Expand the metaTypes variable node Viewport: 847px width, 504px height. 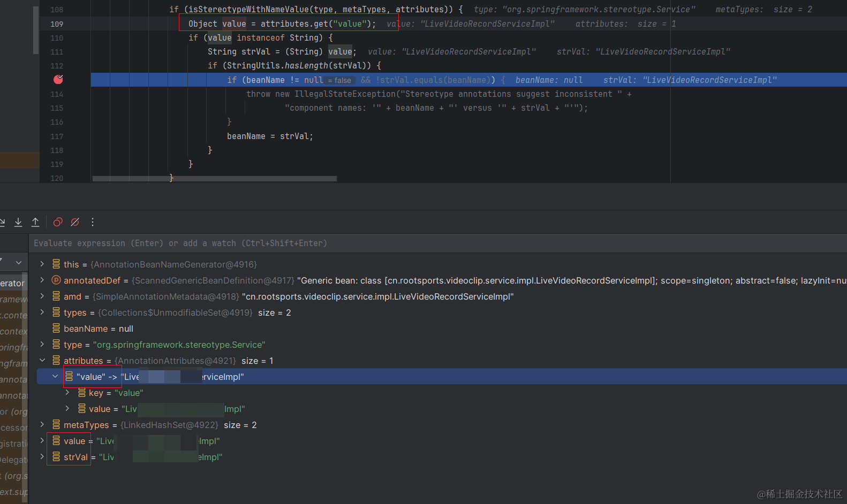coord(42,425)
